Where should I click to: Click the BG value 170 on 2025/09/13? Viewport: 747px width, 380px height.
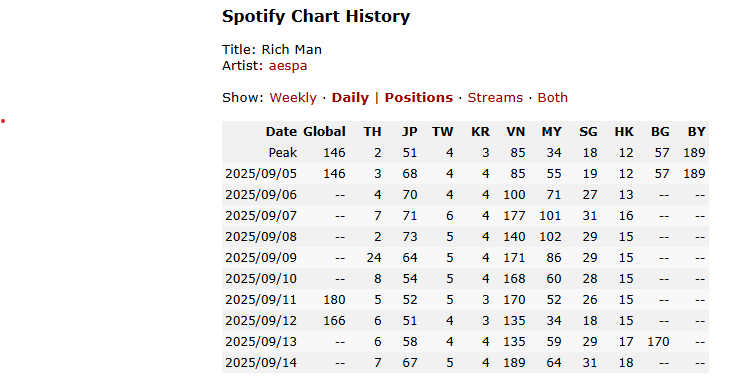click(658, 342)
